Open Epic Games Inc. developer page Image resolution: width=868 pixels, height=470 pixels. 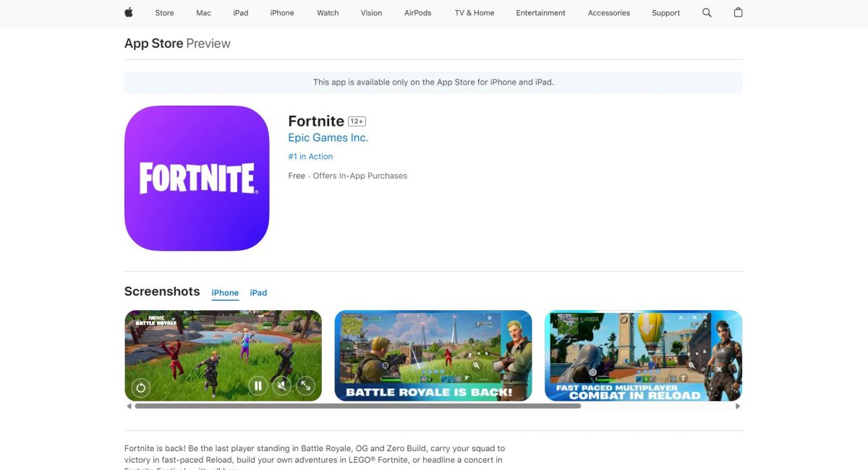pyautogui.click(x=328, y=137)
